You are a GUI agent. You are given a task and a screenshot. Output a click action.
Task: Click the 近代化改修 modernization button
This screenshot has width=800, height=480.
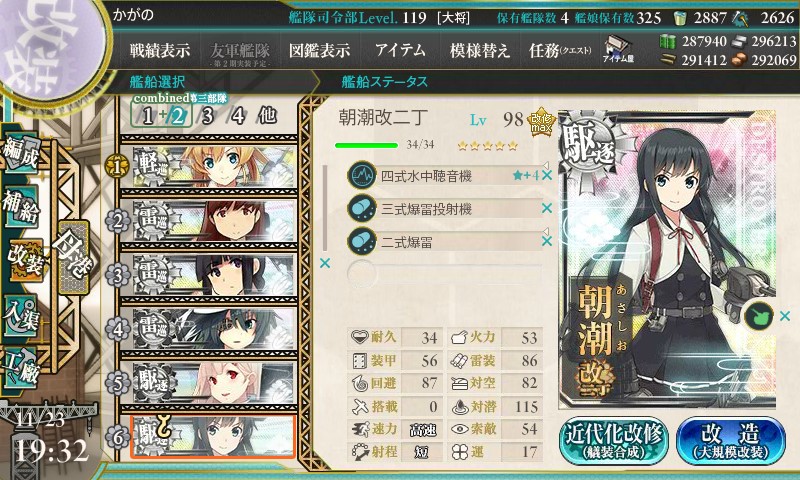coord(614,440)
